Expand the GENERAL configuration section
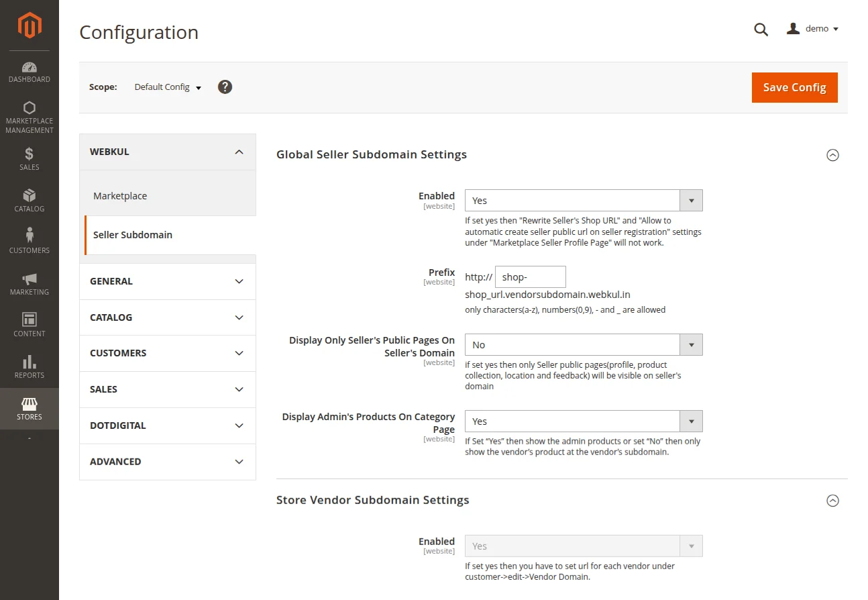This screenshot has height=600, width=868. (166, 281)
